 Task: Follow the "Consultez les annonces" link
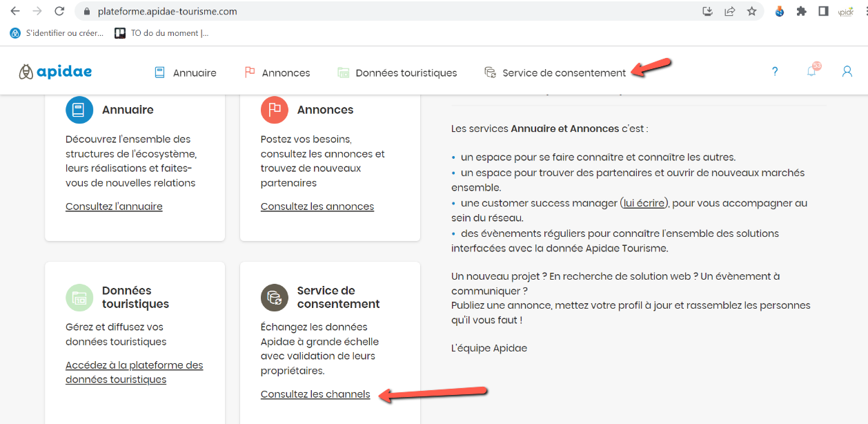(317, 206)
